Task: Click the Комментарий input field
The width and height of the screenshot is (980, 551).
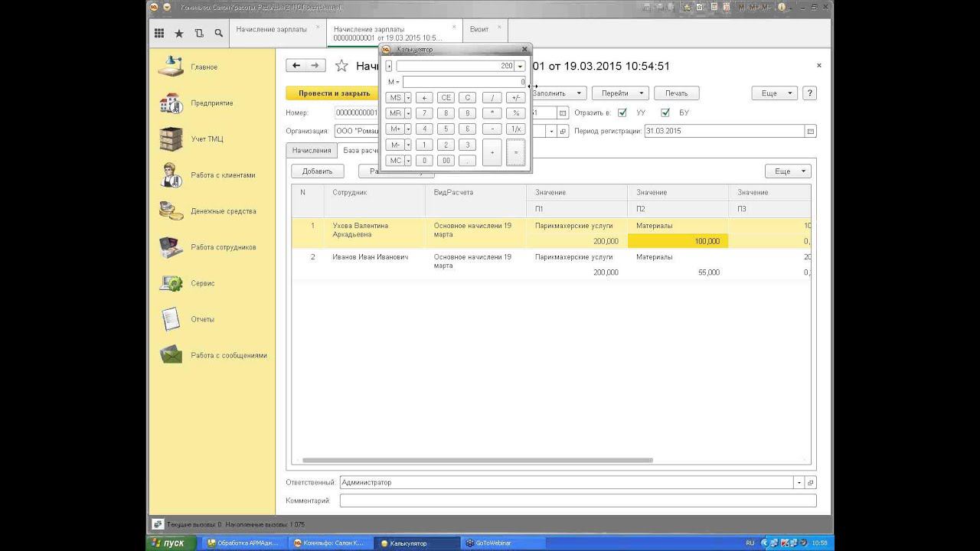Action: (578, 500)
